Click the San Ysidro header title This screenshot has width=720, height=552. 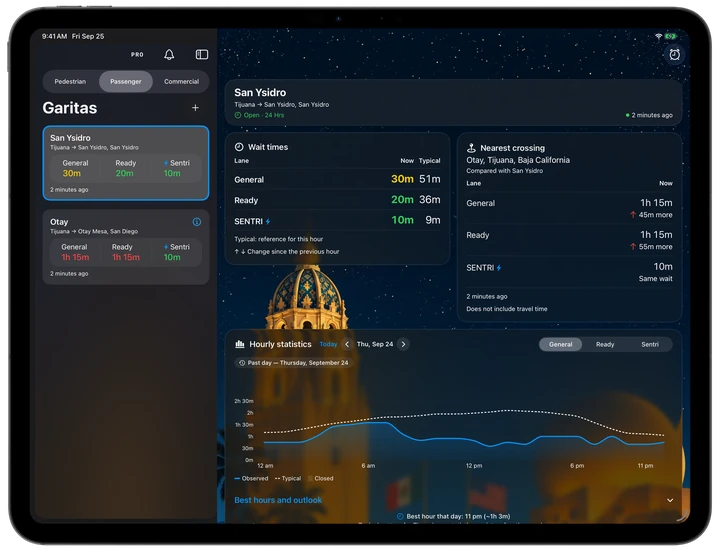(260, 92)
